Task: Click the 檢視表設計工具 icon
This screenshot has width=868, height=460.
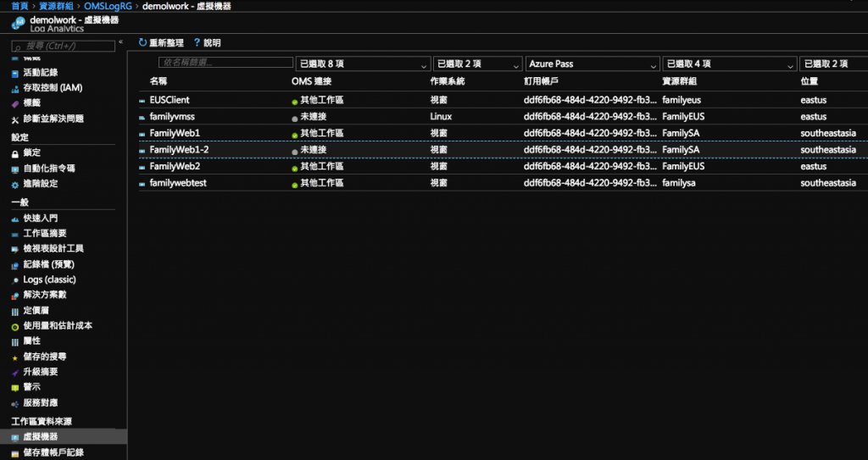Action: (15, 250)
